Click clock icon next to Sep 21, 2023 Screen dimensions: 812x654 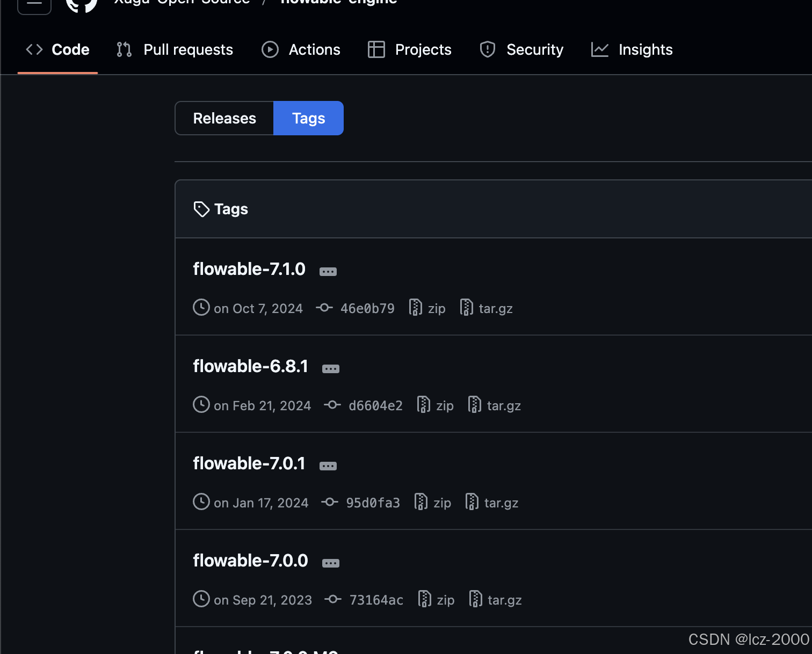[x=201, y=599]
